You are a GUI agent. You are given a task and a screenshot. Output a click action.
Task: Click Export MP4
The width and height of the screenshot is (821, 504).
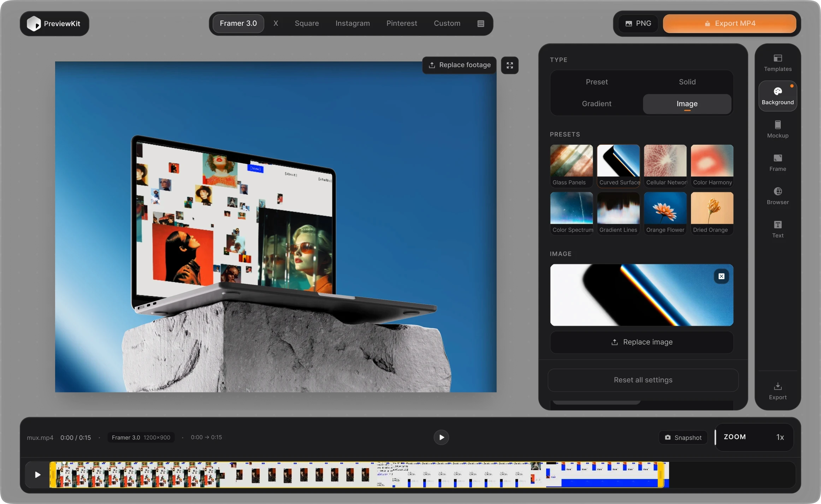pos(730,24)
